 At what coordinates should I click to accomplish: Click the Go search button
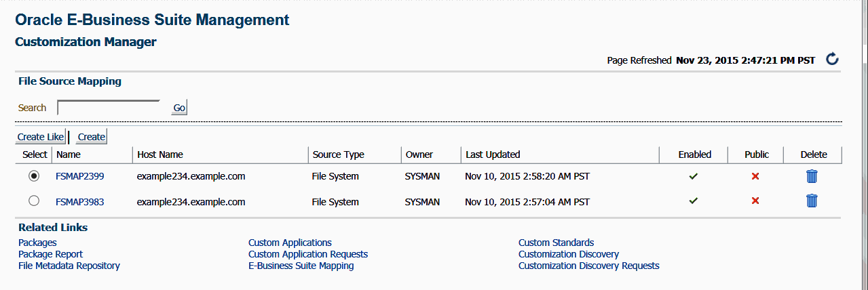coord(179,108)
